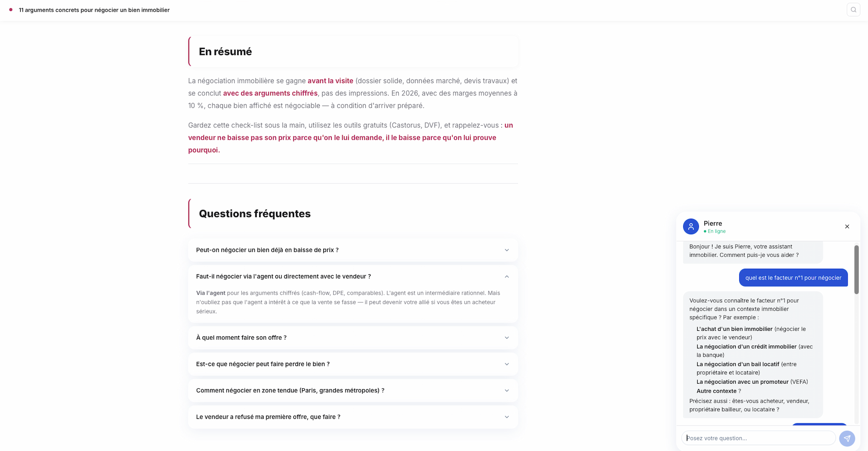
Task: Expand 'Comment négocier en zone tendue ?'
Action: (x=353, y=390)
